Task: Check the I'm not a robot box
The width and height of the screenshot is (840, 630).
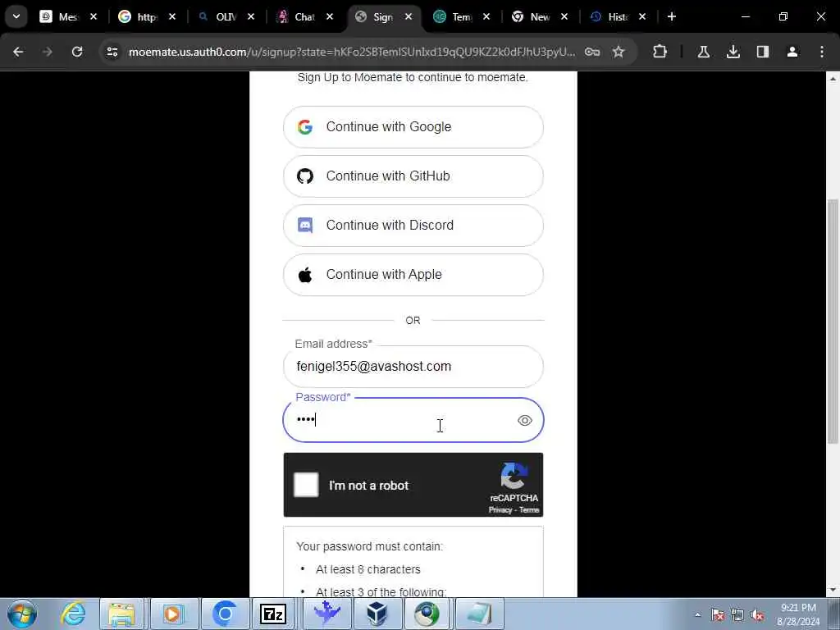Action: (x=306, y=486)
